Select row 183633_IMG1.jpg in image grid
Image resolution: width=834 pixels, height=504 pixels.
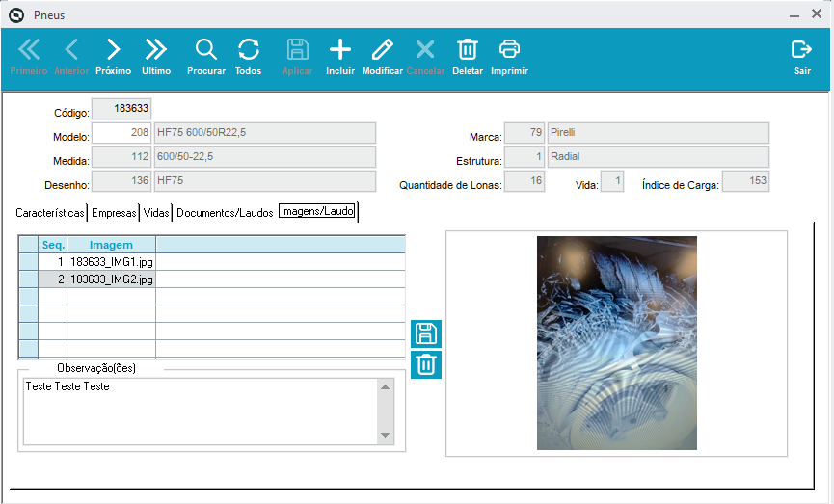click(212, 262)
